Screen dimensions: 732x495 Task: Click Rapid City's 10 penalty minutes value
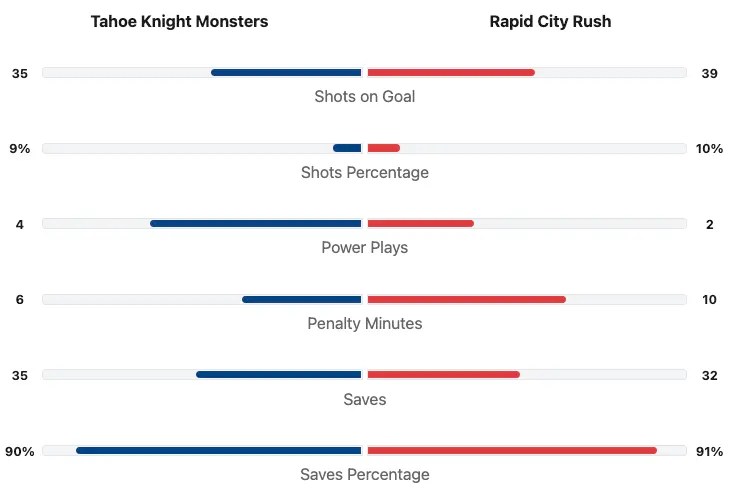(x=710, y=300)
